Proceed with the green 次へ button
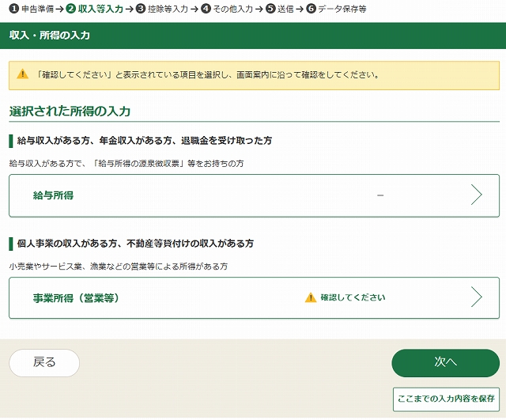Screen dimensions: 506x420 coord(445,362)
